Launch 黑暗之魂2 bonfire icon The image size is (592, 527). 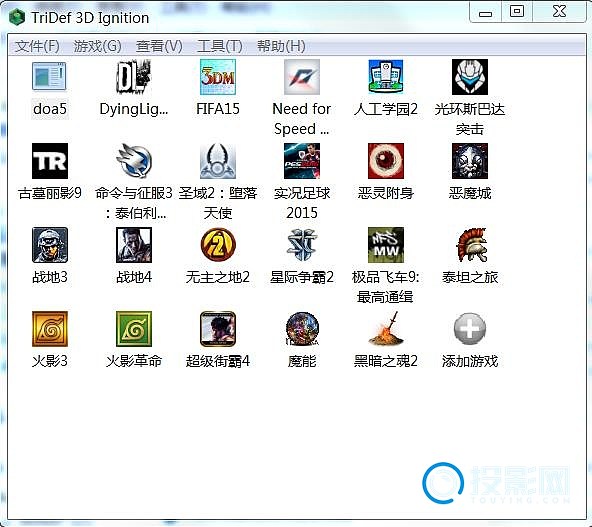(x=385, y=329)
